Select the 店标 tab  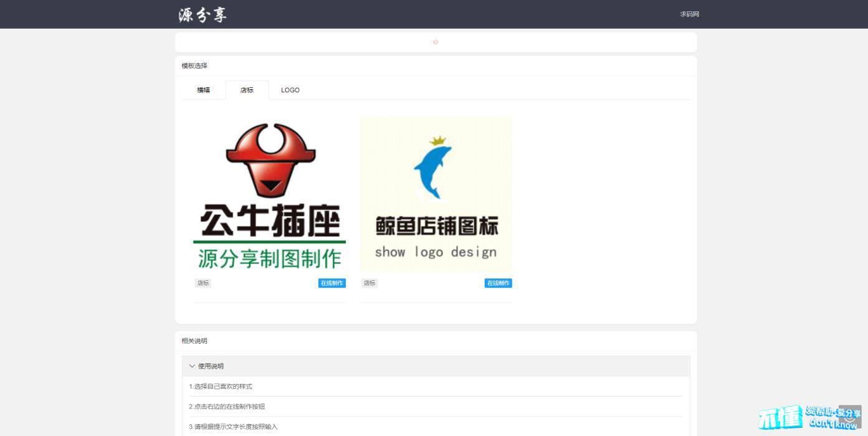[x=247, y=90]
